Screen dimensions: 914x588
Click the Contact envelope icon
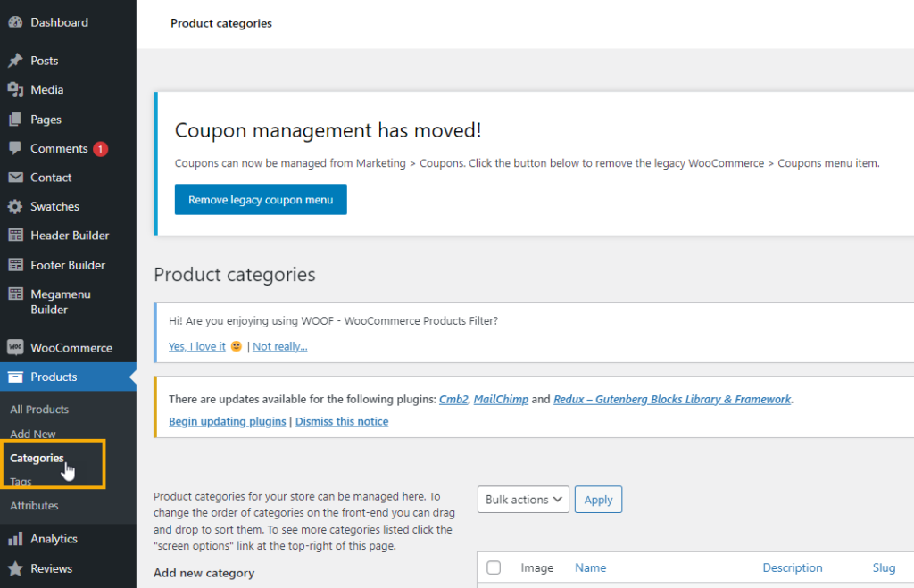(15, 178)
